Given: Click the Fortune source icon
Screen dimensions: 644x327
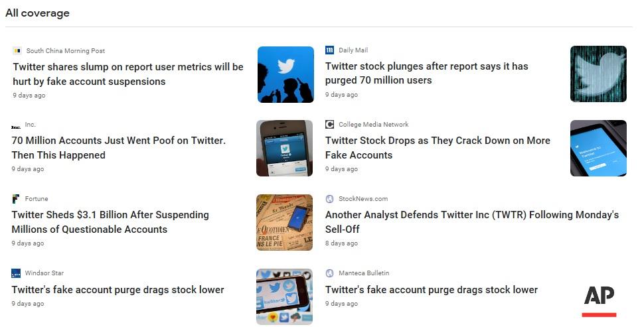Looking at the screenshot, I should (x=16, y=199).
